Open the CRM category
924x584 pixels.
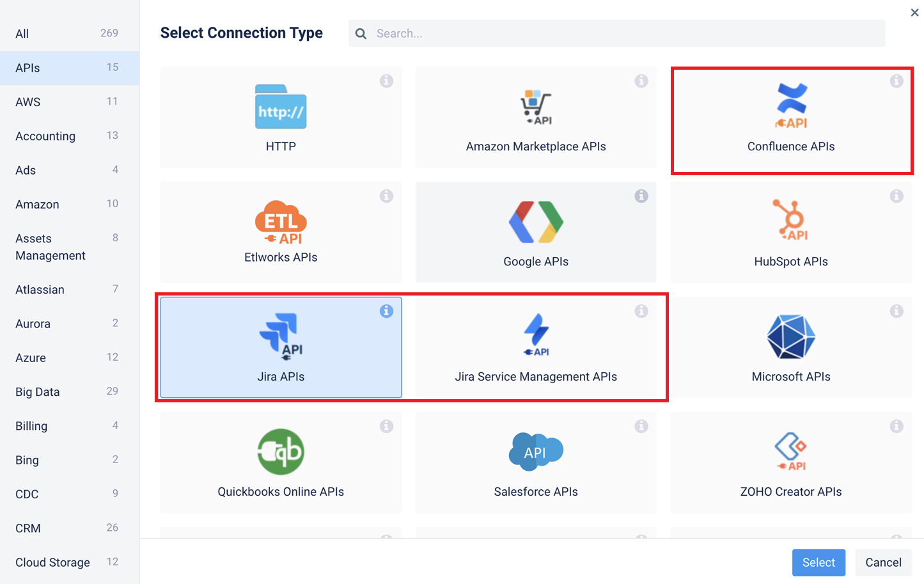click(69, 528)
